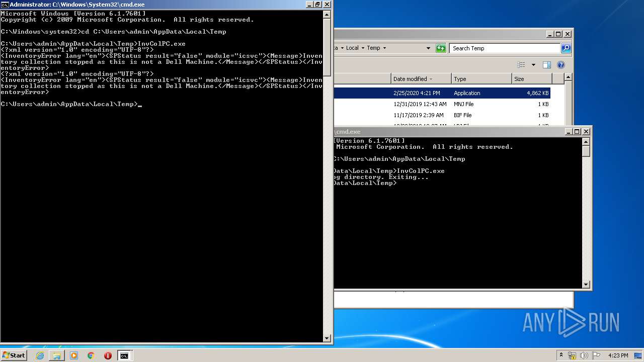
Task: Open the Start menu
Action: 14,355
